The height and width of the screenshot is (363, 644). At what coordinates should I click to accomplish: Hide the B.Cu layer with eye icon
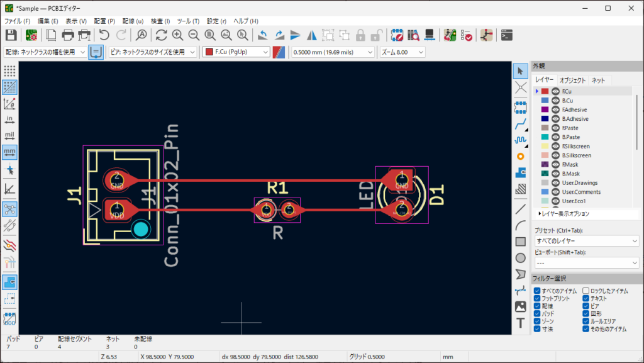coord(555,101)
